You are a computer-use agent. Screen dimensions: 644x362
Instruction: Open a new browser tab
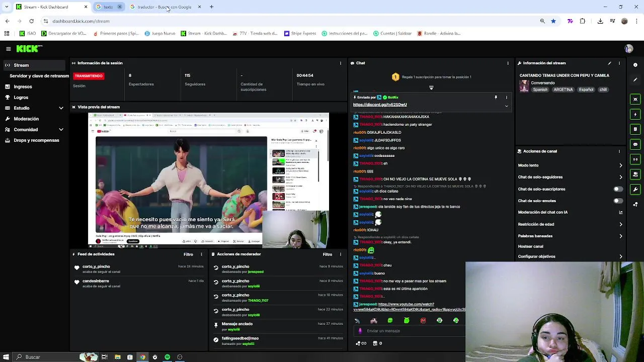point(211,7)
